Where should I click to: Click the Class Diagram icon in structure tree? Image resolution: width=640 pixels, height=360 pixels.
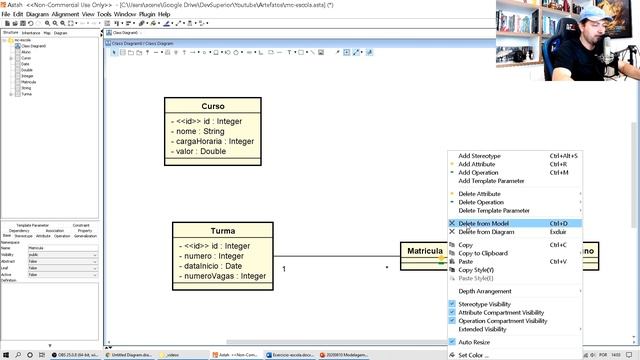[x=18, y=46]
